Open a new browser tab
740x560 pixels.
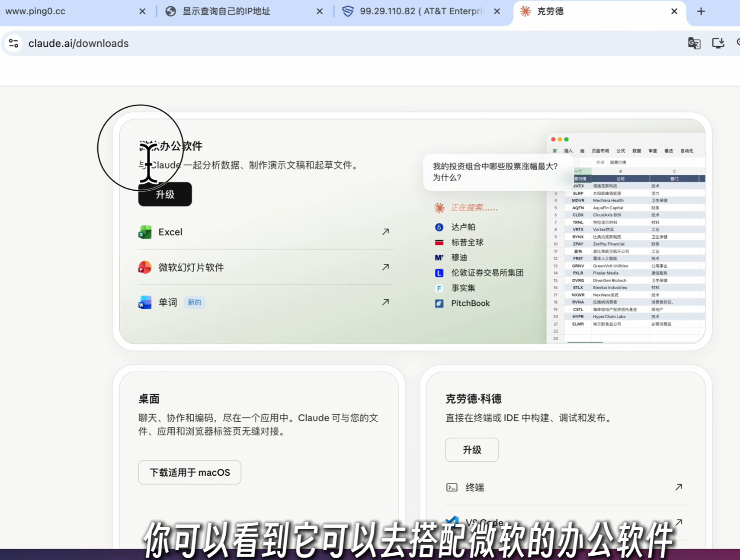click(x=701, y=11)
